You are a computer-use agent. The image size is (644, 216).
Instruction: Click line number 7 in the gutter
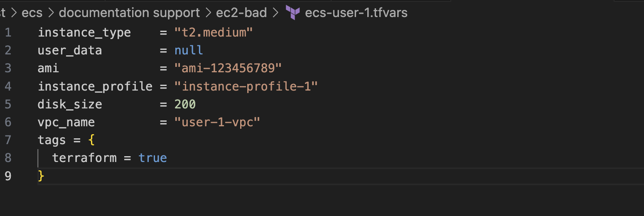click(8, 140)
